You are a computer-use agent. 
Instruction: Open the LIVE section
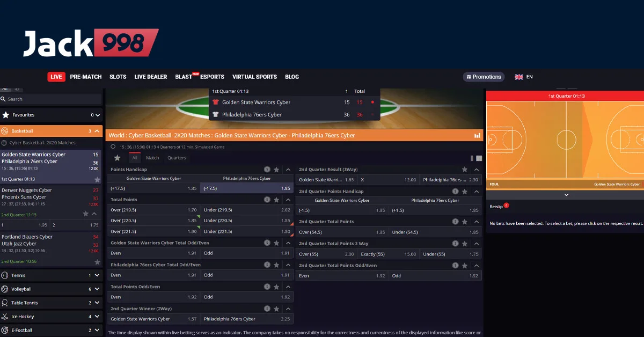tap(56, 77)
